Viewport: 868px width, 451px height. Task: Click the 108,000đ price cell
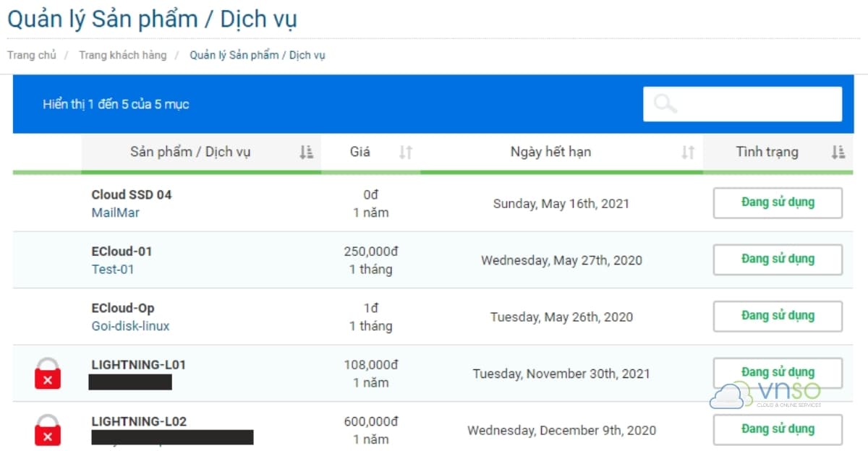[371, 365]
